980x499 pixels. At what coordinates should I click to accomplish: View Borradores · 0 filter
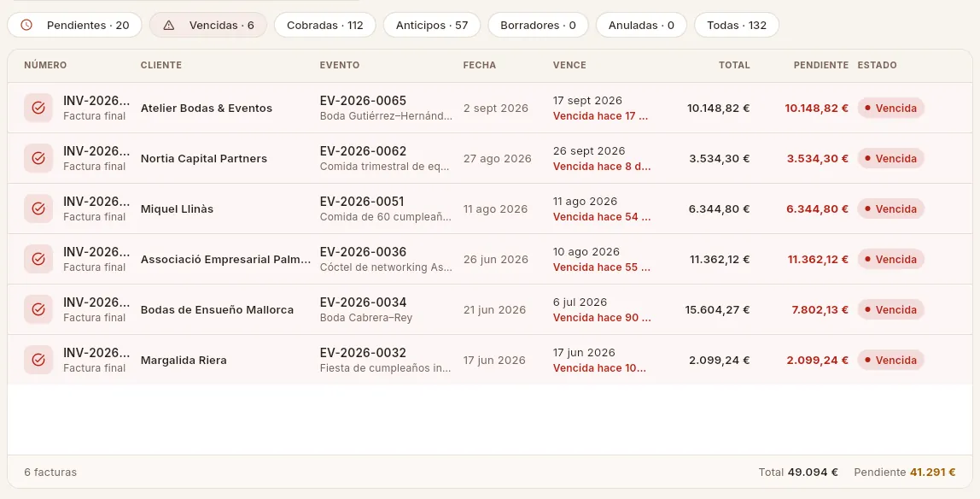pos(538,25)
